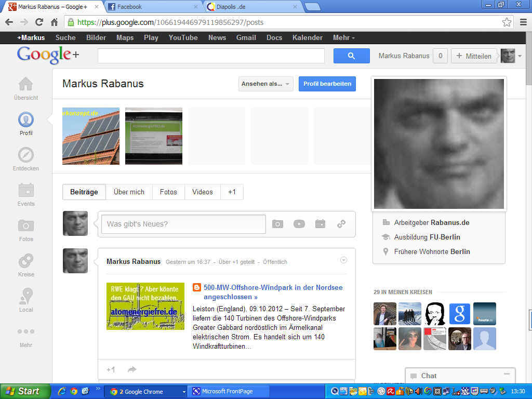Open YouTube from the top bar
Image resolution: width=532 pixels, height=399 pixels.
pos(183,37)
